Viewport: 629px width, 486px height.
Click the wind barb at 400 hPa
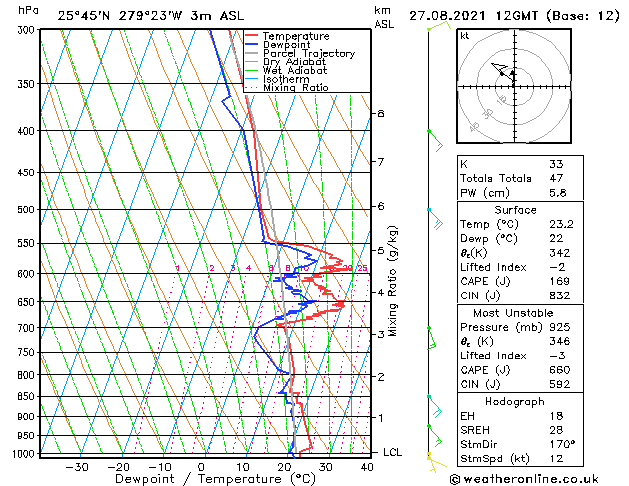(x=436, y=141)
